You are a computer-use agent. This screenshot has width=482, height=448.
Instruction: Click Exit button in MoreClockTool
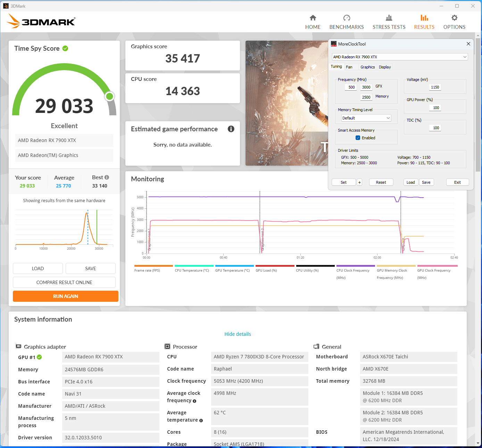click(458, 182)
